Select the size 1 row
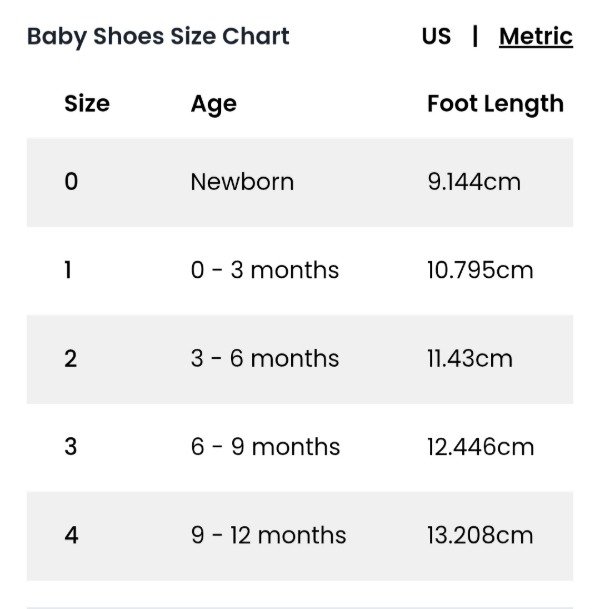 tap(68, 270)
